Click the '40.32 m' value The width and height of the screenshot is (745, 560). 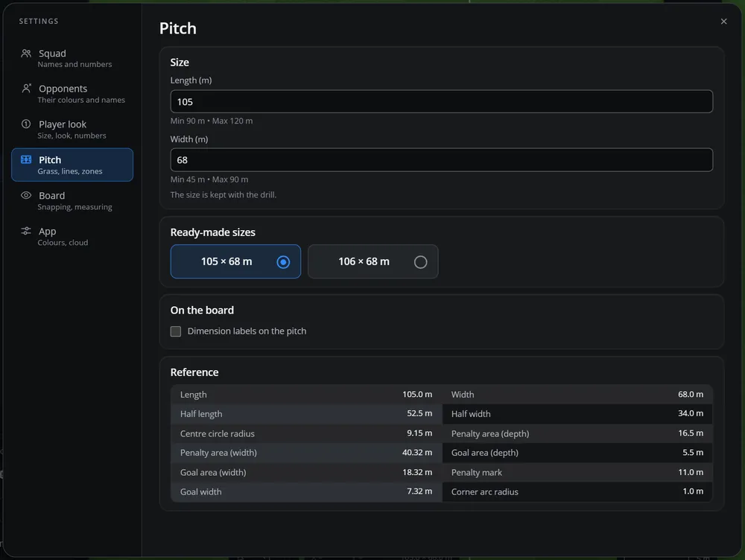point(417,452)
